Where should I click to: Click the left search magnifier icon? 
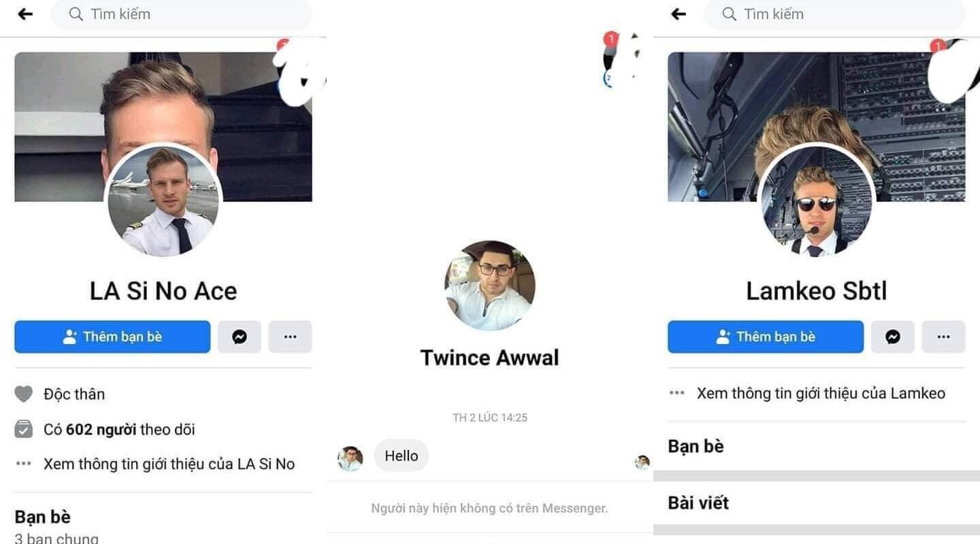coord(76,14)
